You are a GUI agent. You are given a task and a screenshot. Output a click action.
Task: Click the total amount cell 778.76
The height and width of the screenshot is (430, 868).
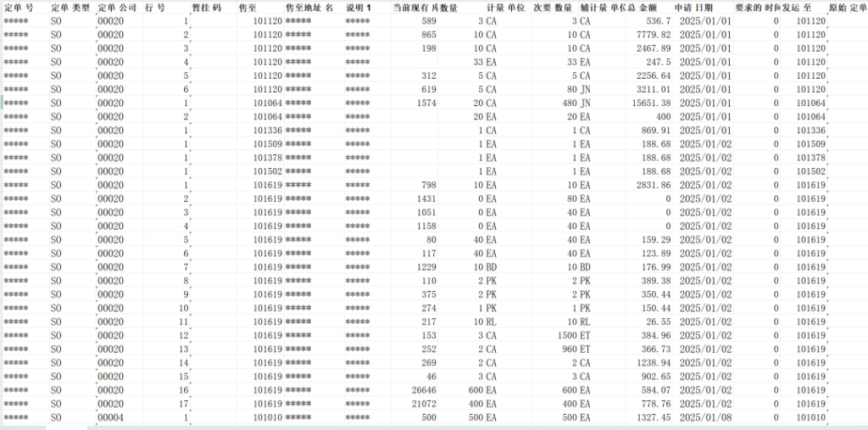click(657, 404)
